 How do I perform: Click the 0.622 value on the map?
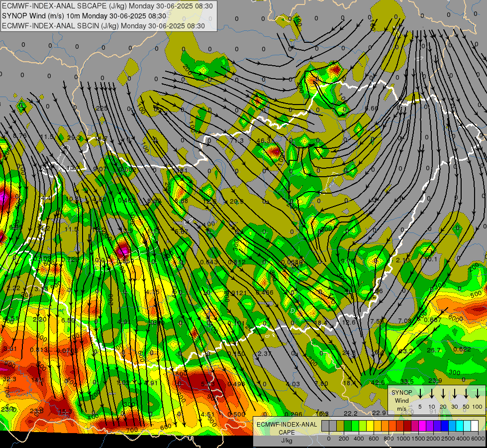(x=462, y=349)
